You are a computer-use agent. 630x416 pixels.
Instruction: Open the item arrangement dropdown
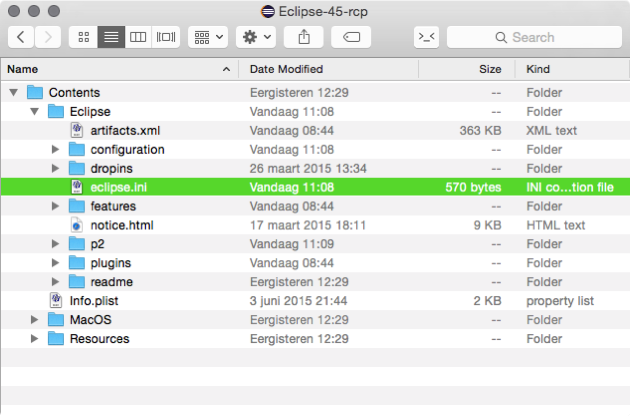pyautogui.click(x=208, y=37)
